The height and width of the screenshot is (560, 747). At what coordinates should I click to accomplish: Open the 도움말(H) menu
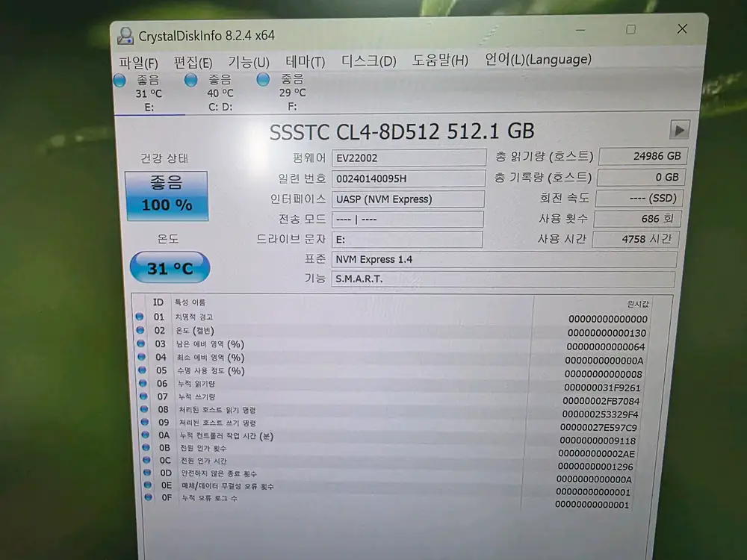(440, 60)
